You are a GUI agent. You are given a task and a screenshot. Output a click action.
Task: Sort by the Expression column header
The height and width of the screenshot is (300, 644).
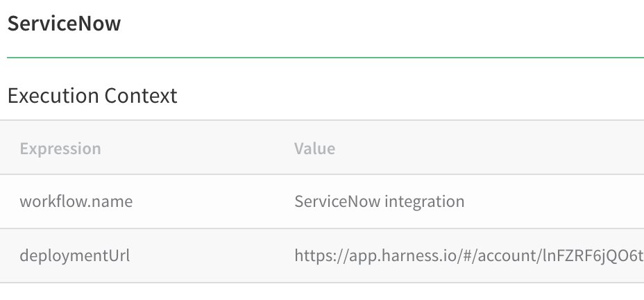pyautogui.click(x=60, y=149)
